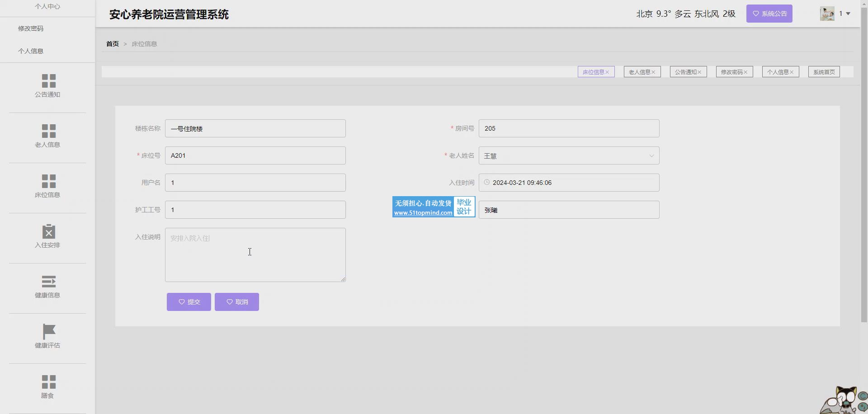Image resolution: width=868 pixels, height=414 pixels.
Task: Click the 用户名 input field
Action: [x=255, y=183]
